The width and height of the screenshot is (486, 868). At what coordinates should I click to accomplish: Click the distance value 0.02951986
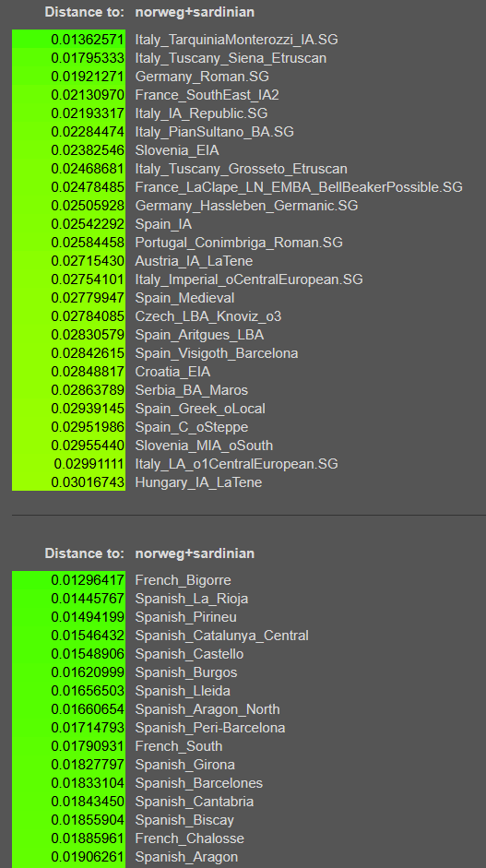point(88,427)
